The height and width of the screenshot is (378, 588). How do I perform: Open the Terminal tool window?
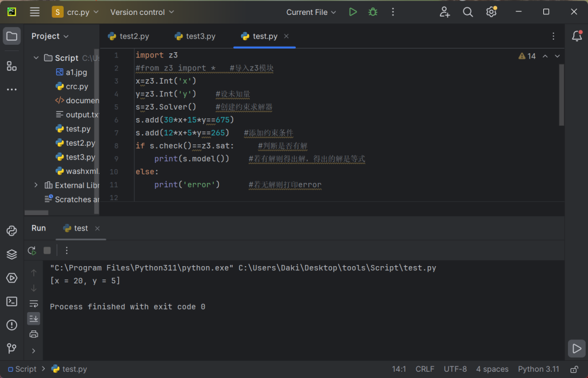pos(11,302)
